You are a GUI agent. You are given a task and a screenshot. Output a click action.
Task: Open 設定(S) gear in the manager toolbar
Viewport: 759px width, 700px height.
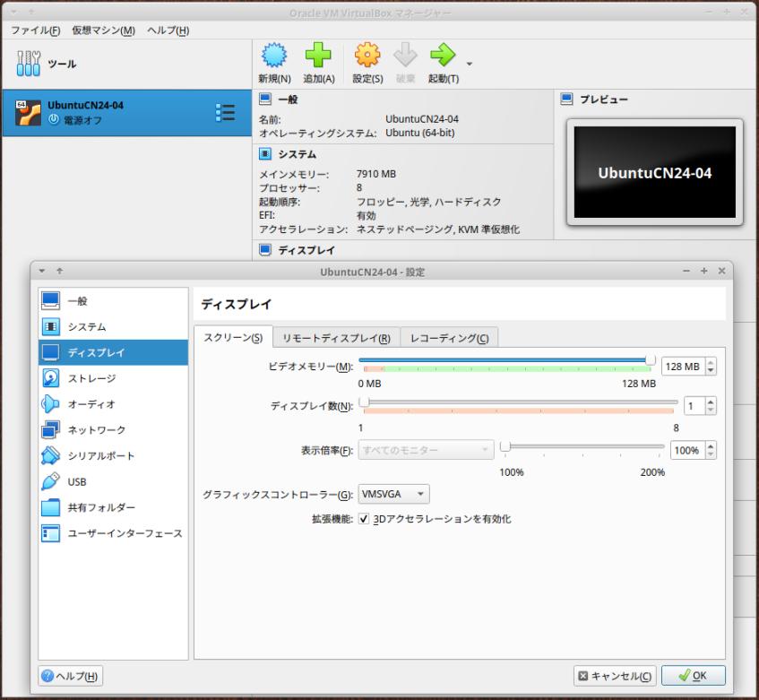tap(367, 55)
